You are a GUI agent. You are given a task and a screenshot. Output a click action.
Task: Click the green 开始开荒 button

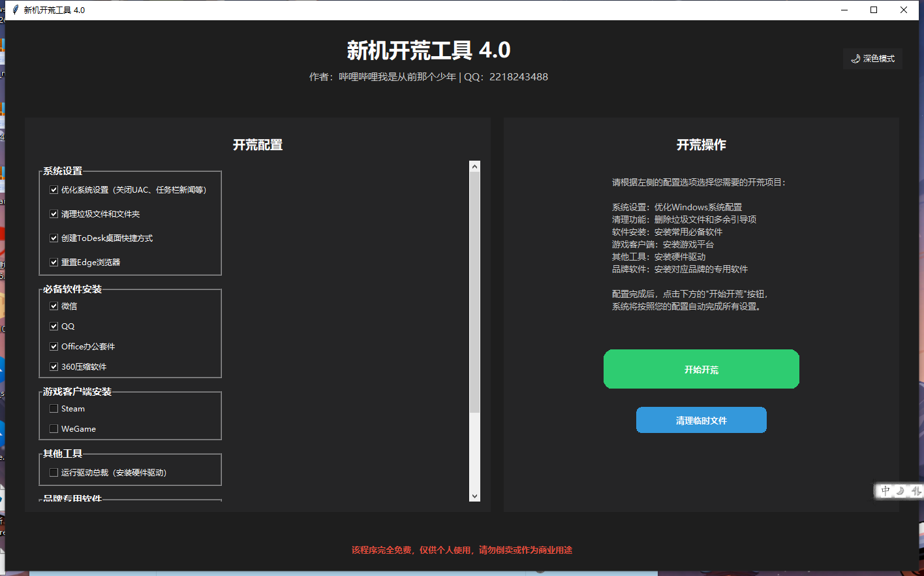click(701, 369)
